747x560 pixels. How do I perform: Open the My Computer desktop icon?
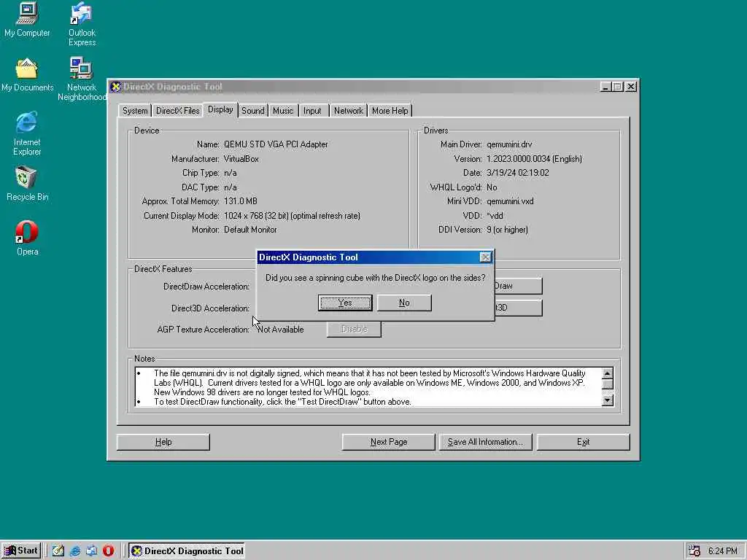[27, 20]
